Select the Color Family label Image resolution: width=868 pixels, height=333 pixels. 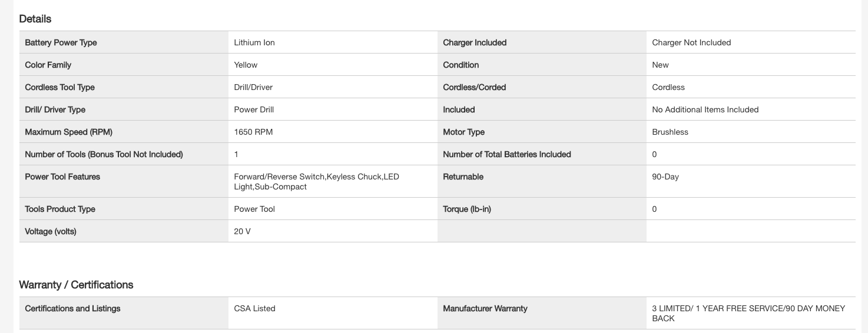48,65
